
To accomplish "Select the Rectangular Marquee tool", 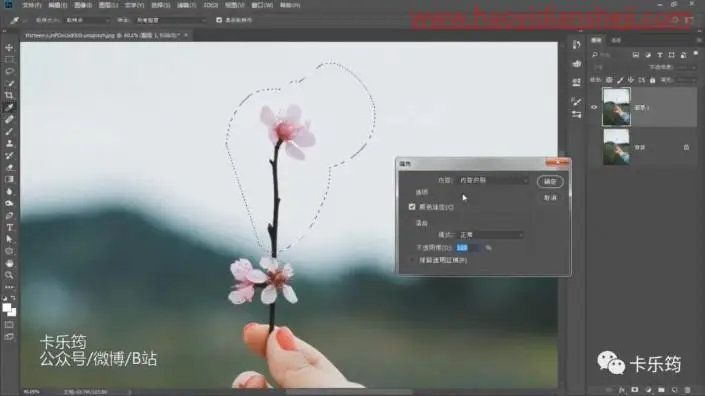I will 9,59.
